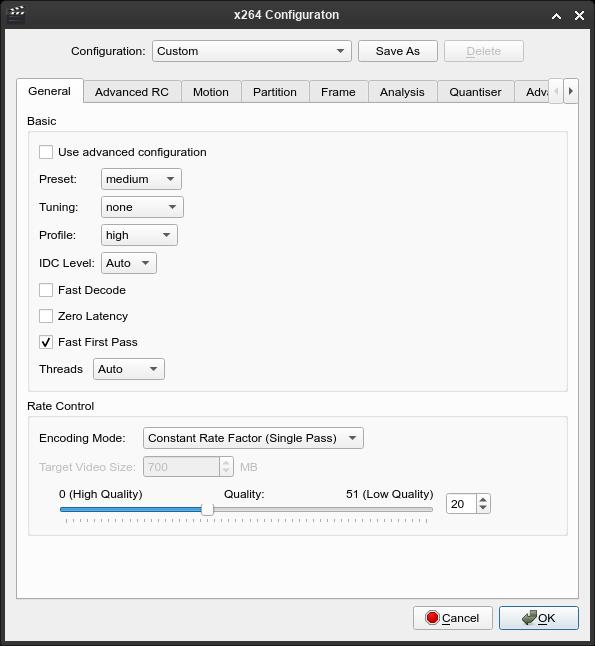Open the Configuration dropdown set to Custom
Viewport: 595px width, 646px height.
coord(252,51)
